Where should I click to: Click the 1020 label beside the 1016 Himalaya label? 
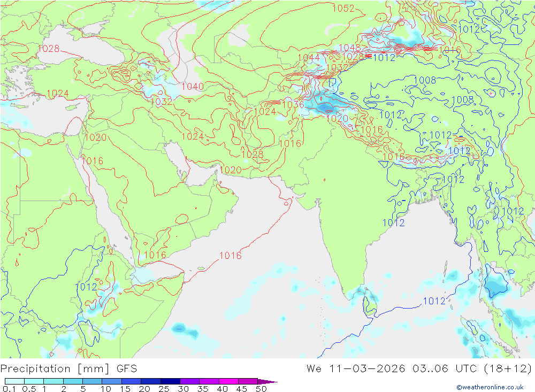(x=338, y=118)
